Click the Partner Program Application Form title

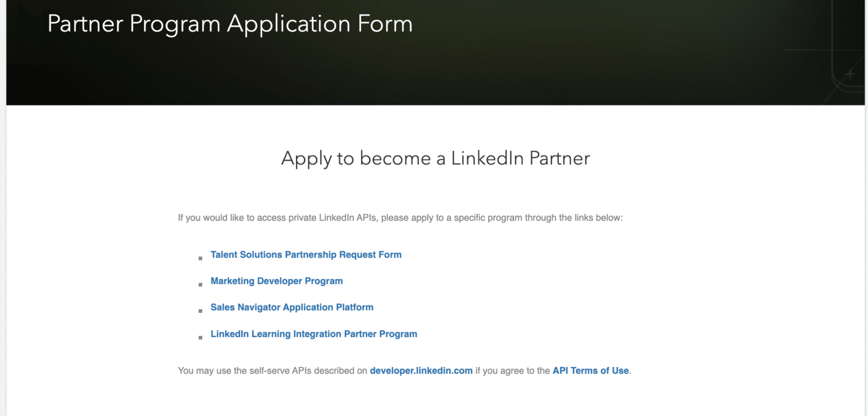230,24
